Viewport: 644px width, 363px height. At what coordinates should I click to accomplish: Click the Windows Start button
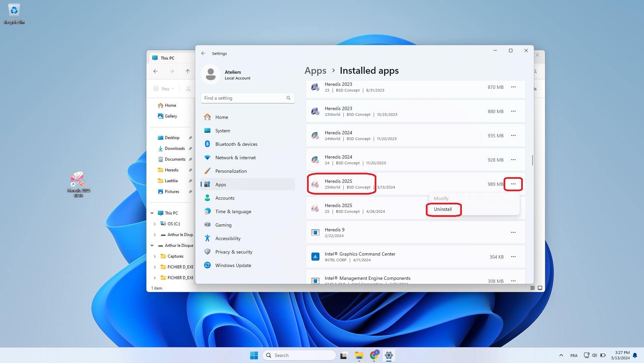click(x=254, y=355)
